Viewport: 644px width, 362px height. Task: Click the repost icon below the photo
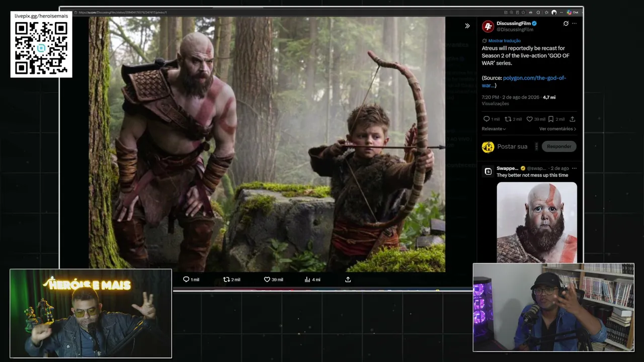click(226, 280)
